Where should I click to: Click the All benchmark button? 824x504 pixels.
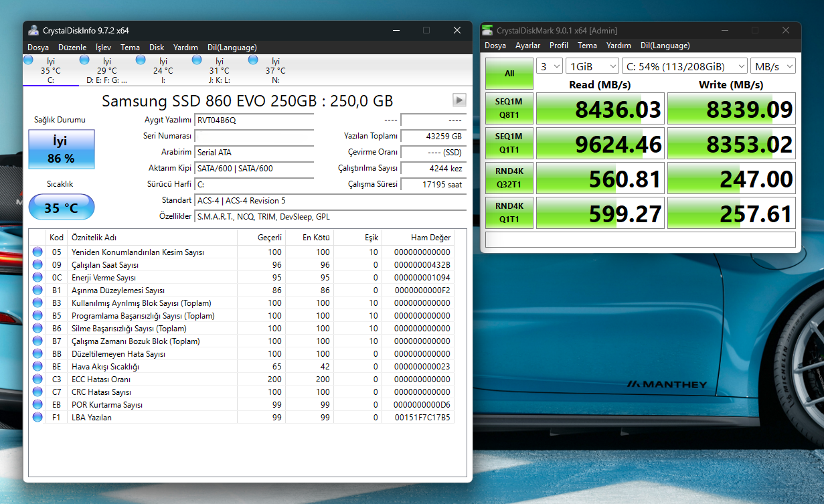(509, 74)
